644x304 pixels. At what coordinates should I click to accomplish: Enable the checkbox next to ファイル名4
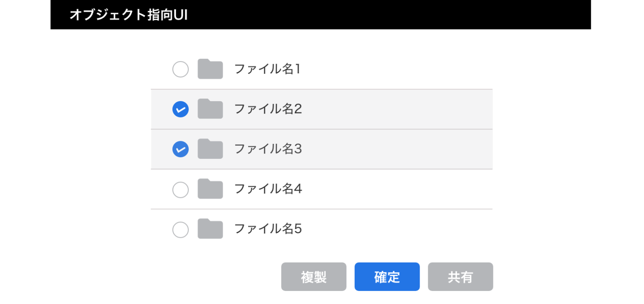[180, 189]
